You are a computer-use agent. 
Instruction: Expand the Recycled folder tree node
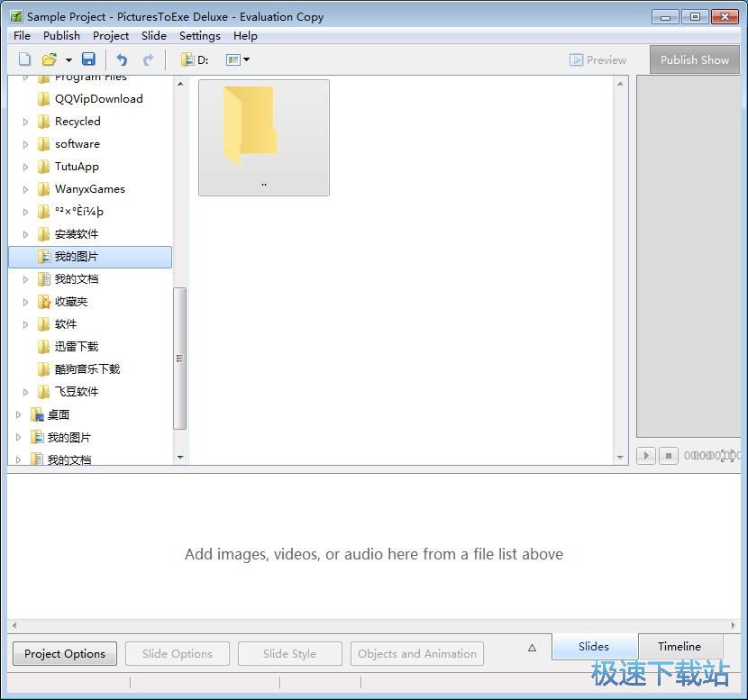point(26,122)
